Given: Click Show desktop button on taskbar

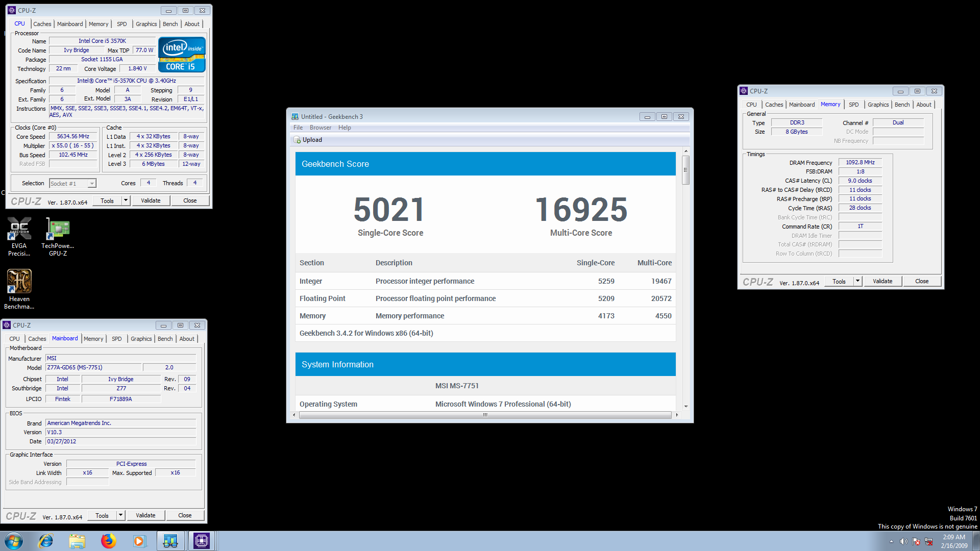Looking at the screenshot, I should [976, 541].
